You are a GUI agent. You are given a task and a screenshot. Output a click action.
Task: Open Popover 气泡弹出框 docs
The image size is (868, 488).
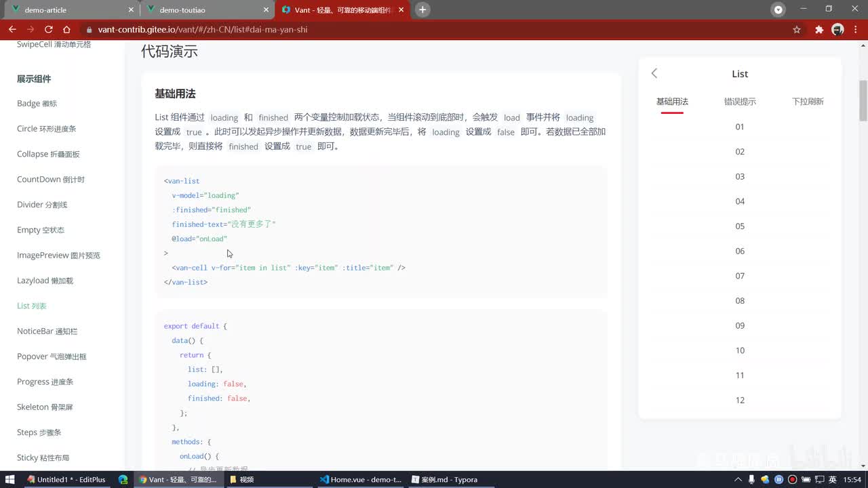[52, 357]
